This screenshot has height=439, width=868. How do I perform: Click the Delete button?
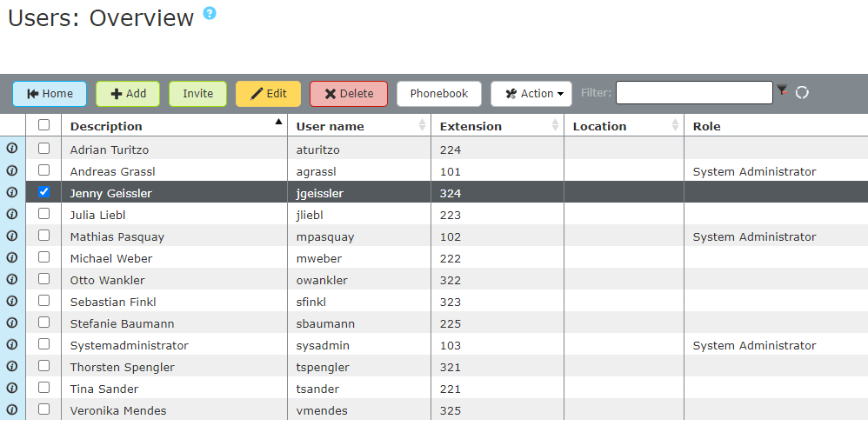(349, 94)
